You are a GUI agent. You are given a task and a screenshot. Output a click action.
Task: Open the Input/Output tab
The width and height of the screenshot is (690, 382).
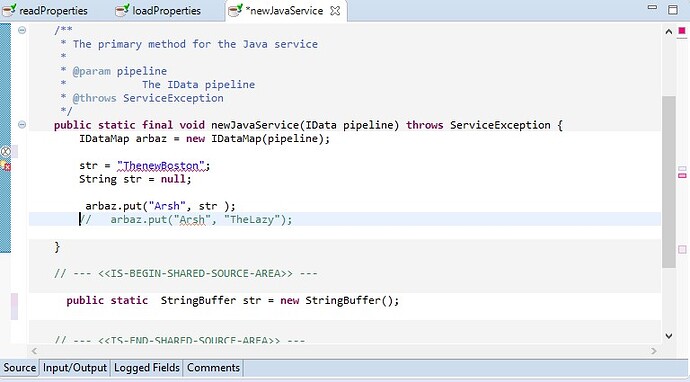tap(75, 367)
